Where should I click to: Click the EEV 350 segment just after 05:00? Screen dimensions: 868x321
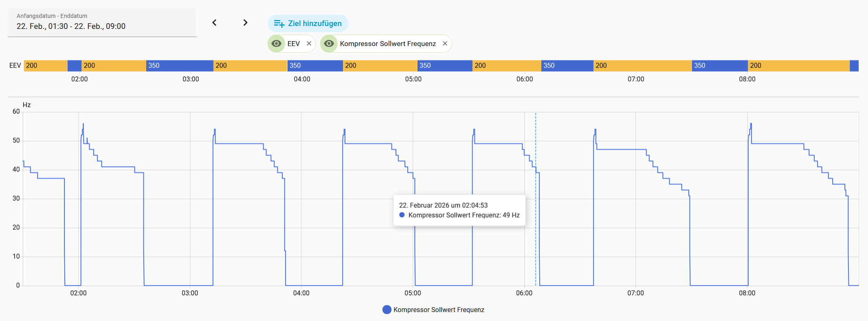pyautogui.click(x=445, y=66)
